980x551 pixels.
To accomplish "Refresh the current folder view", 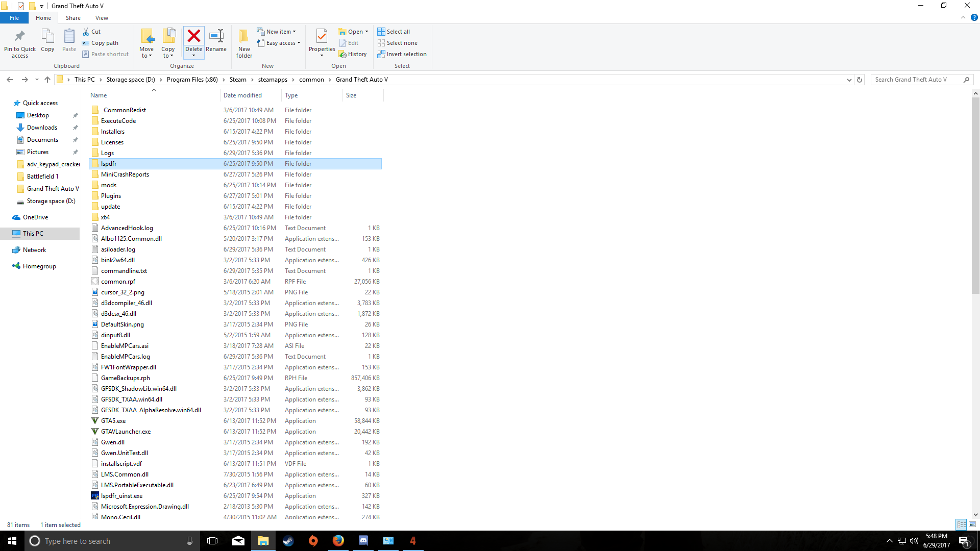I will click(x=860, y=80).
